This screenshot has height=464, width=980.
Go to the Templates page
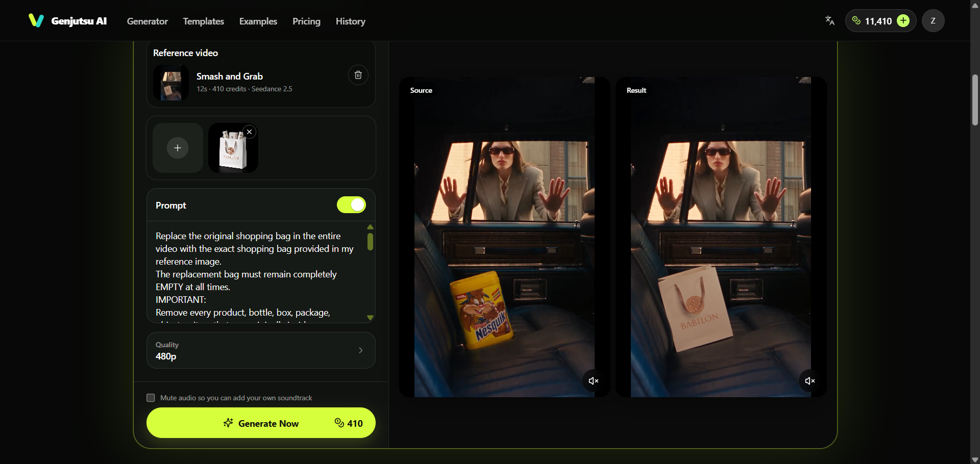(x=204, y=21)
